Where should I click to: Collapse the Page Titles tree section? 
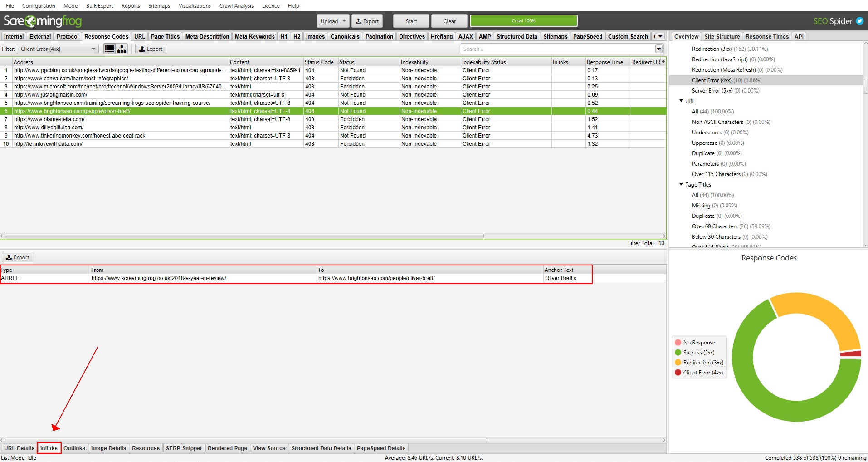681,184
